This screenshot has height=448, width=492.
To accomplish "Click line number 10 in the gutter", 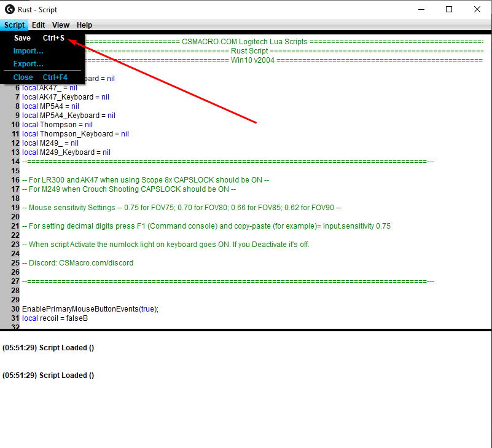I will pos(15,125).
